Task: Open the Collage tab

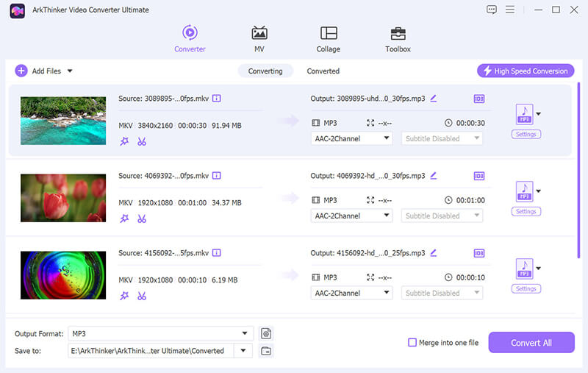Action: tap(328, 39)
